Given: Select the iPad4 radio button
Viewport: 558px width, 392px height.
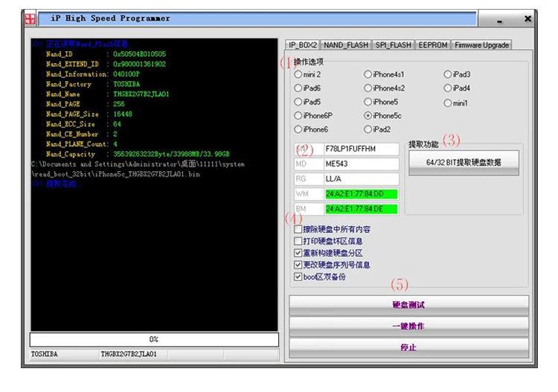Looking at the screenshot, I should click(x=447, y=88).
